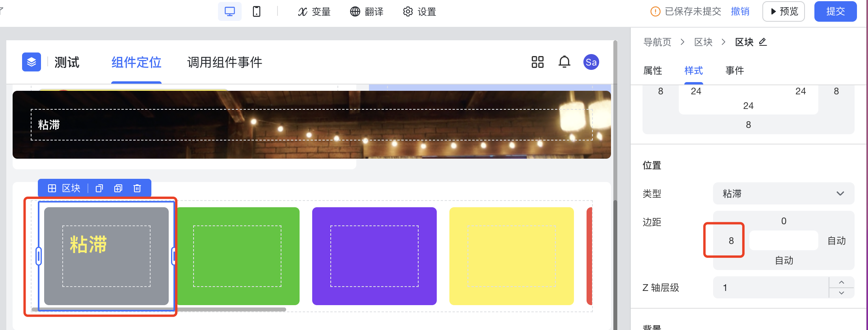Viewport: 868px width, 330px height.
Task: Click the left margin value 8
Action: pos(731,241)
